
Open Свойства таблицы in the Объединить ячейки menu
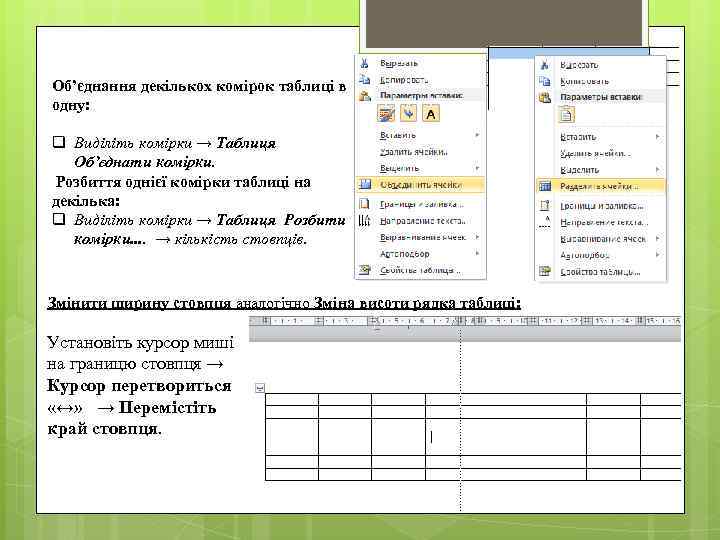click(x=421, y=270)
